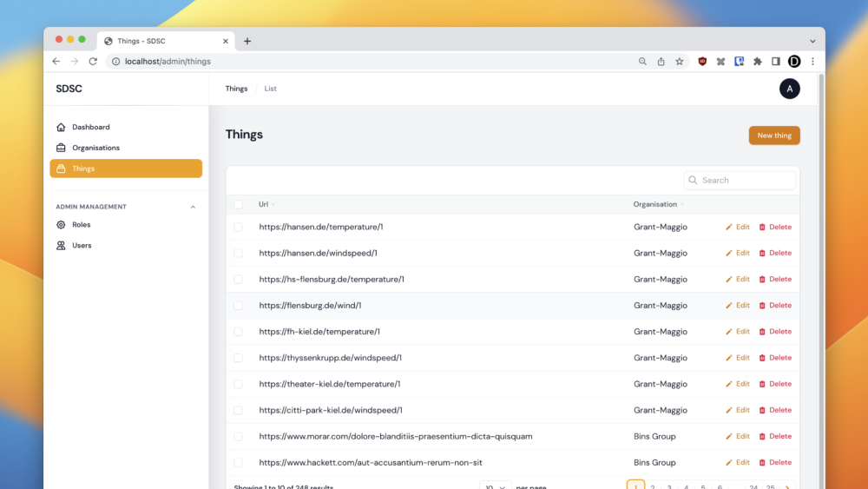868x489 pixels.
Task: Open the browser profile D avatar
Action: coord(794,62)
